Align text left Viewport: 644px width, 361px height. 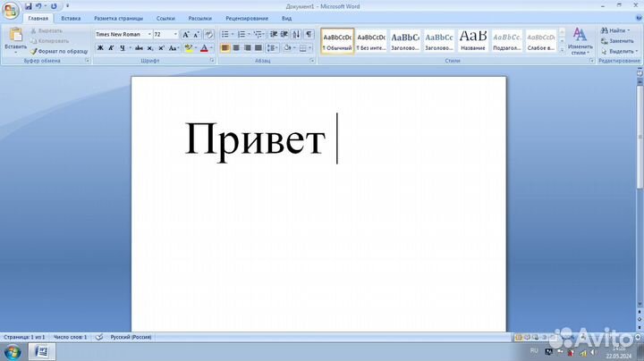(225, 48)
